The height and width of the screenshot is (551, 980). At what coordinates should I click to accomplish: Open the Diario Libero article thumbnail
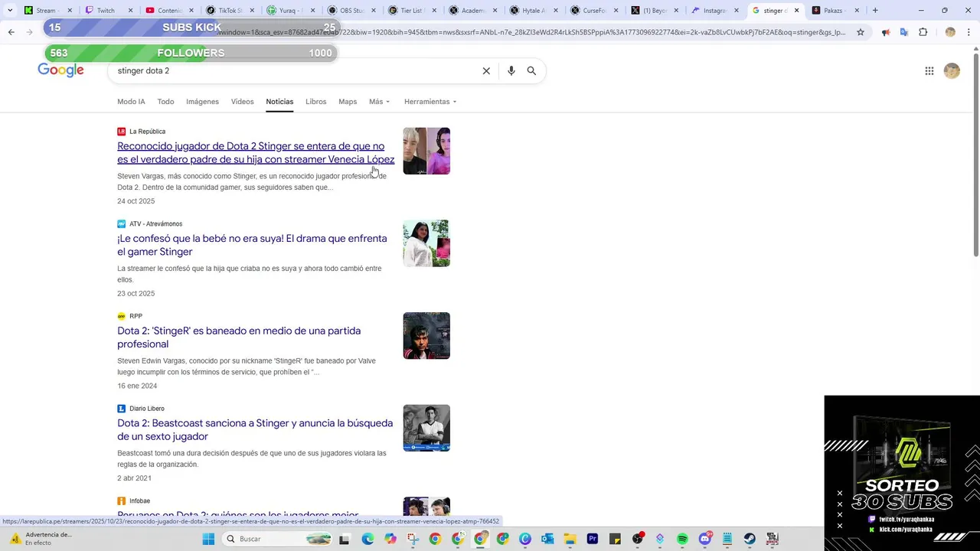[x=426, y=428]
